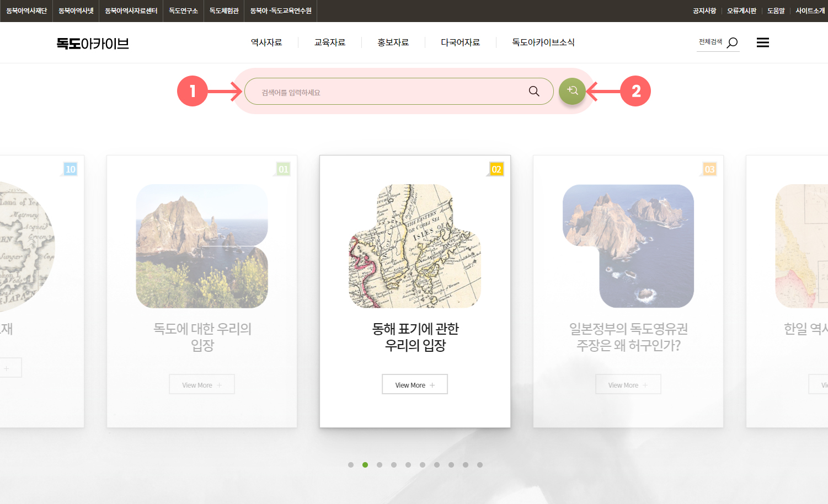This screenshot has height=504, width=828.
Task: Click the 독도아카이브 logo
Action: point(92,43)
